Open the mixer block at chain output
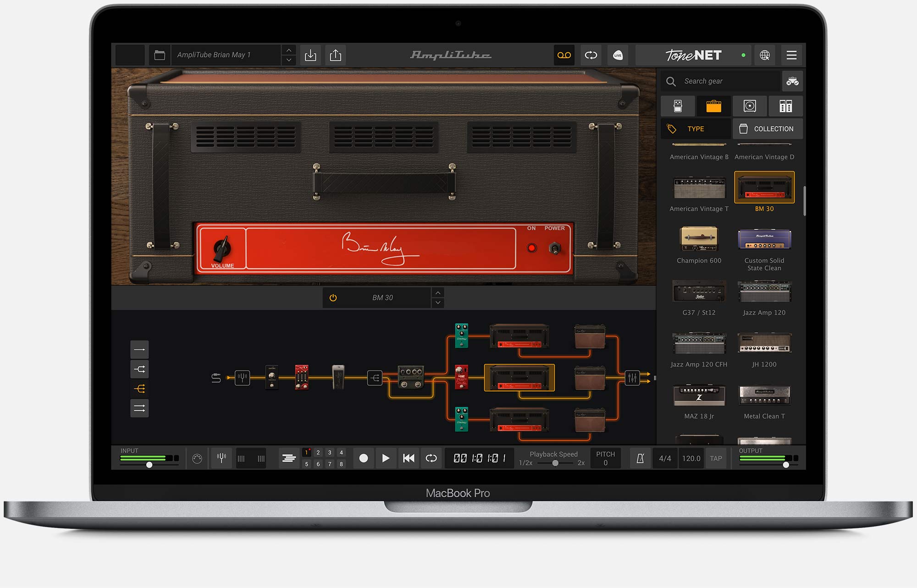Viewport: 917px width, 588px height. (x=632, y=378)
